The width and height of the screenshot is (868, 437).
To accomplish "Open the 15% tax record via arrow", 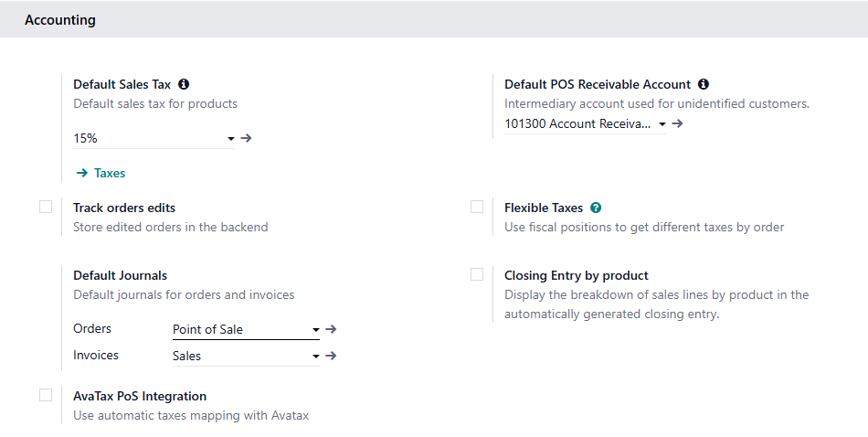I will [x=246, y=138].
